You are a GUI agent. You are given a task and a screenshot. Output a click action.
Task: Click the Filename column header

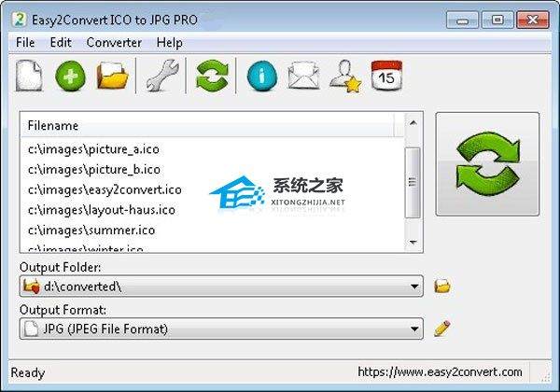[x=207, y=126]
